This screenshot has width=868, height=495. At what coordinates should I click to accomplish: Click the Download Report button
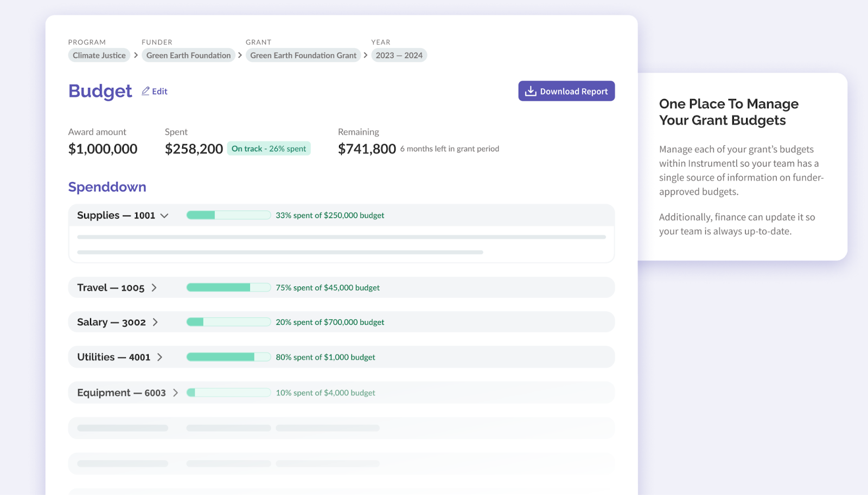pos(566,91)
